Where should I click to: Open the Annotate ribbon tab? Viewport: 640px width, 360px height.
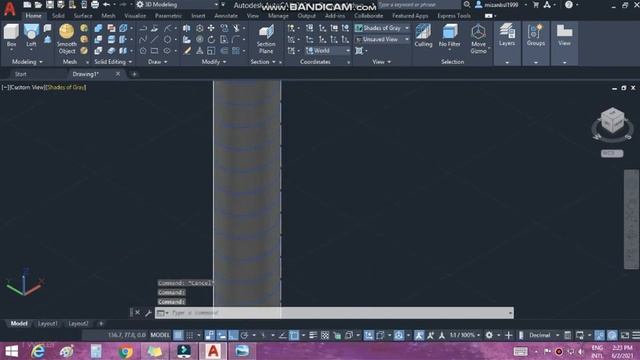(x=226, y=16)
